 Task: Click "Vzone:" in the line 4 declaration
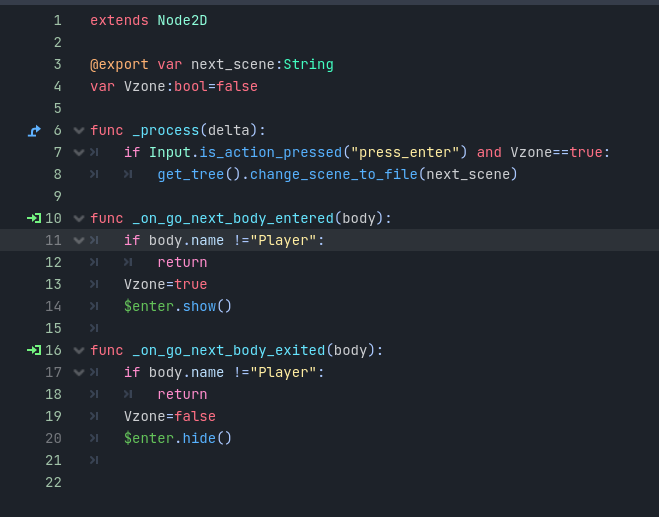(x=149, y=87)
